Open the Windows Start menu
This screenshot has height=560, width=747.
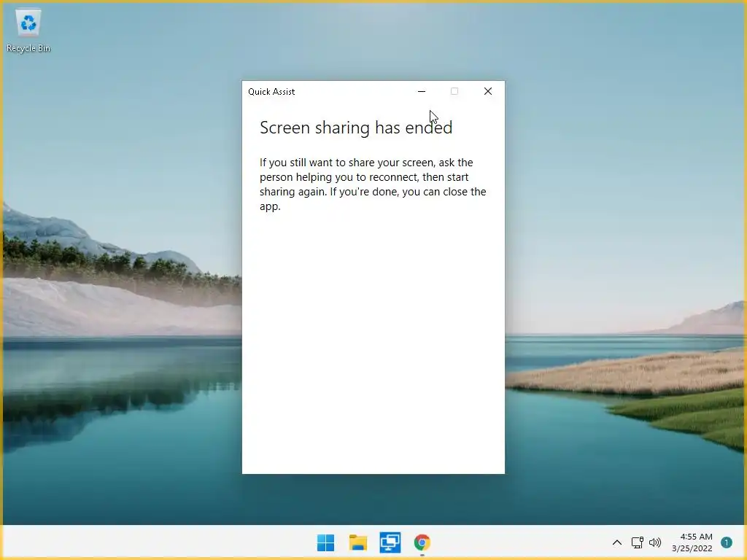tap(326, 542)
